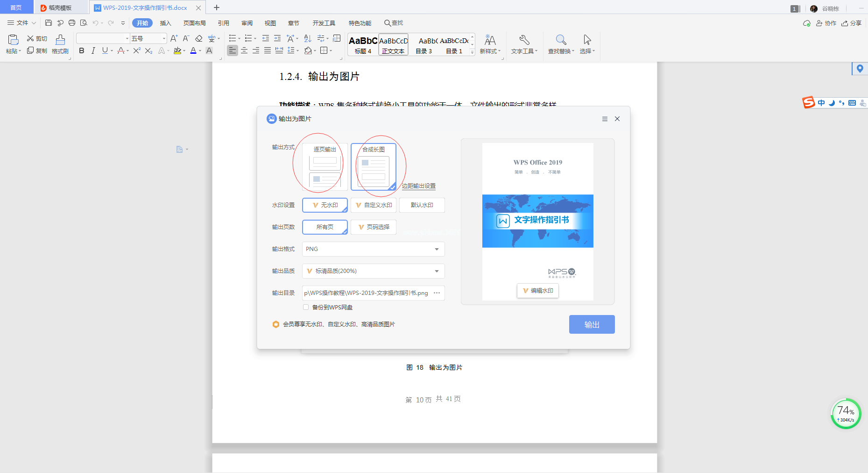Open the 开发工具 (Developer Tools) tab
868x473 pixels.
coord(324,23)
